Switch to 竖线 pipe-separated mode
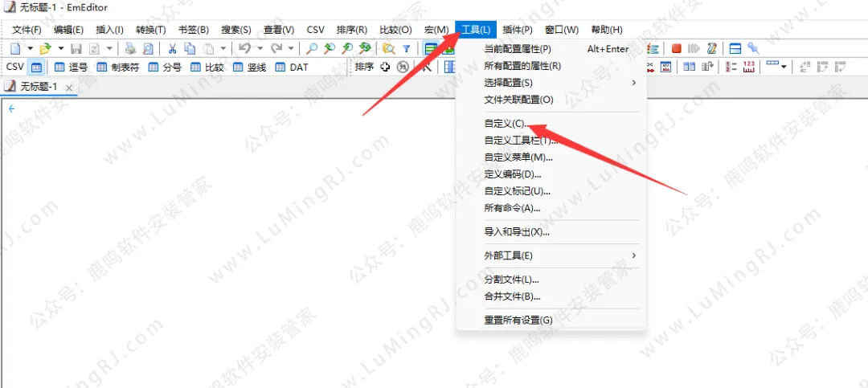 [x=249, y=67]
